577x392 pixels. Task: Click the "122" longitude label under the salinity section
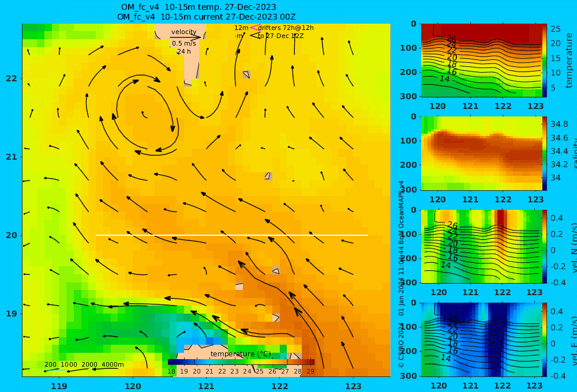(x=503, y=199)
